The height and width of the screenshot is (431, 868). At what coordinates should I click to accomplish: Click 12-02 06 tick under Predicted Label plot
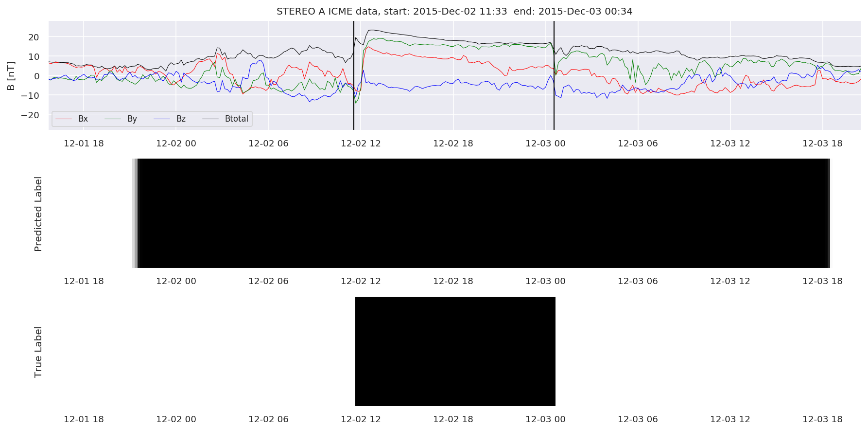[x=268, y=281]
